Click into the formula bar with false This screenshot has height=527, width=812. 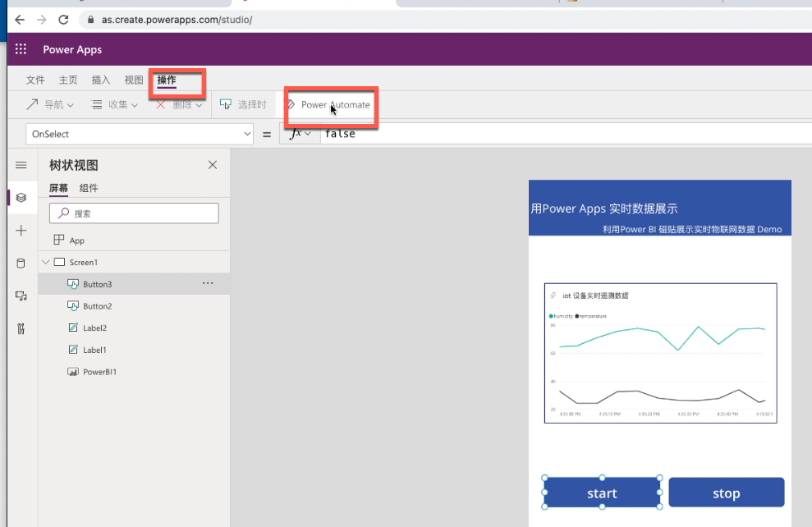coord(566,134)
